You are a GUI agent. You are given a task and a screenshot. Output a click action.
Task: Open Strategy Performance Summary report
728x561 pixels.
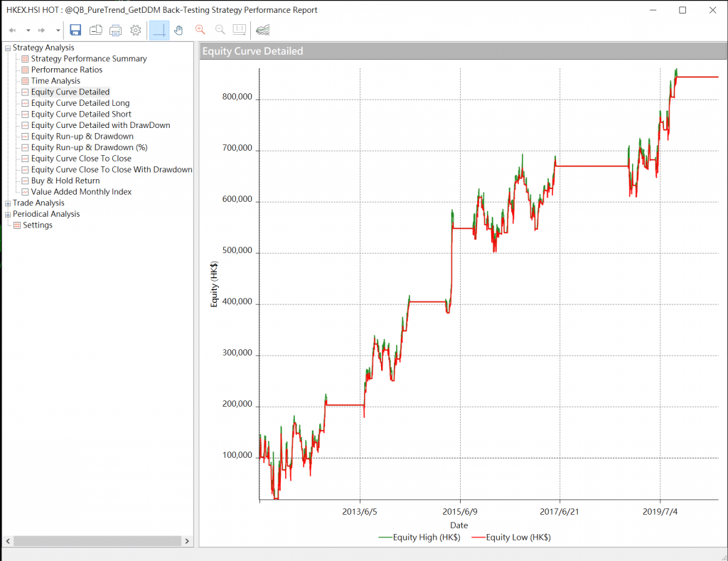click(89, 59)
